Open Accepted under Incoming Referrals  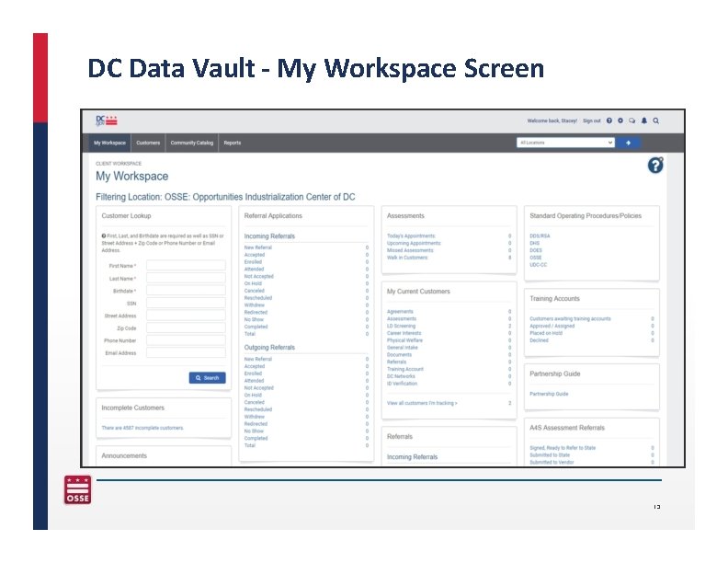point(255,255)
